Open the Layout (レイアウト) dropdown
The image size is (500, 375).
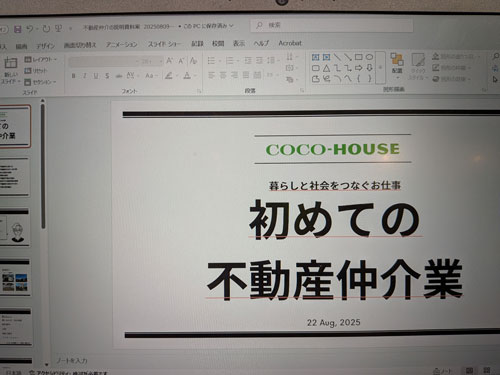click(x=40, y=60)
